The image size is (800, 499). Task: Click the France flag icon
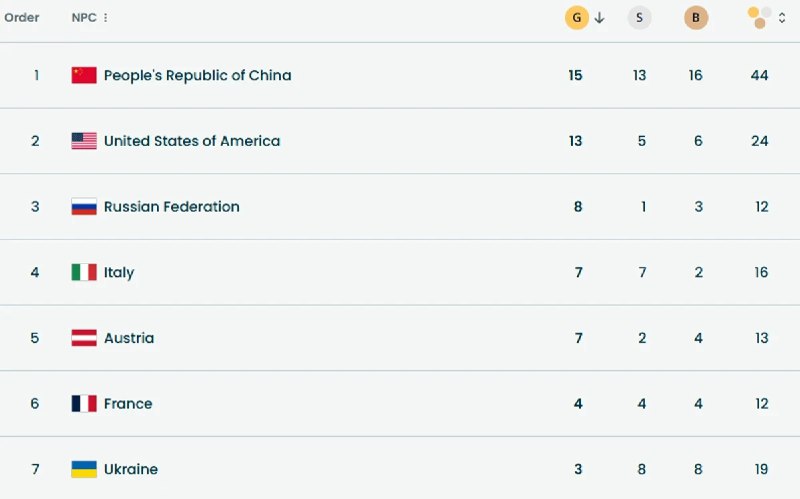point(84,404)
